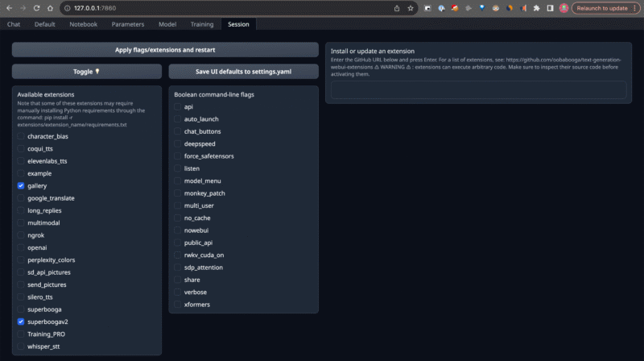The width and height of the screenshot is (644, 361).
Task: Bookmark this page with star icon
Action: 411,8
